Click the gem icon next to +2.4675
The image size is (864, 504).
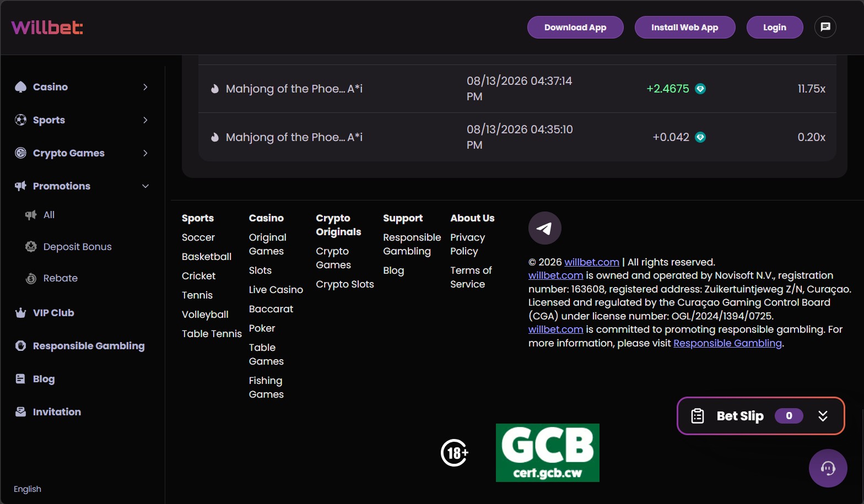[700, 89]
